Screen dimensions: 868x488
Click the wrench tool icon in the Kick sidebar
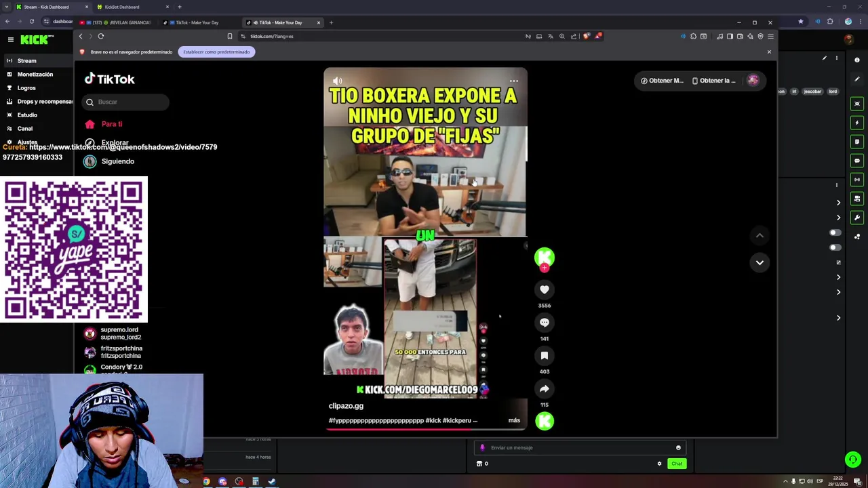tap(857, 218)
